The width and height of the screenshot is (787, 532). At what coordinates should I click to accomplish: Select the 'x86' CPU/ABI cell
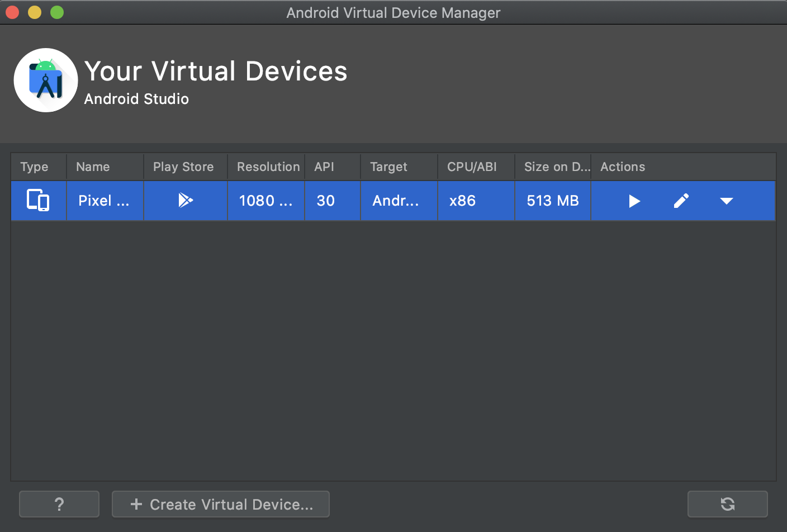[476, 201]
